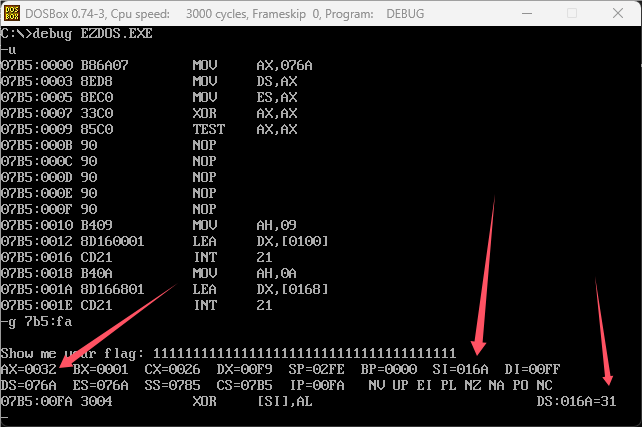
Task: Click the string of 1s flag input
Action: click(305, 353)
